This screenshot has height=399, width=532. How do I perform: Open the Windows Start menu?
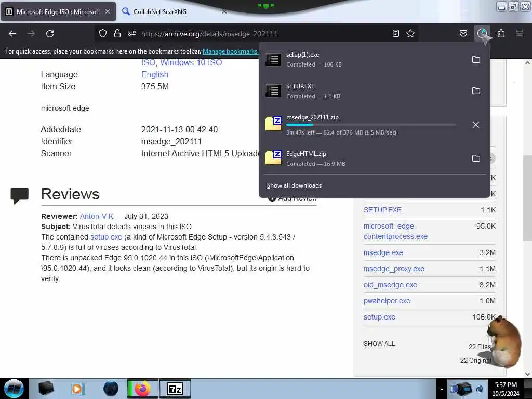tap(14, 389)
